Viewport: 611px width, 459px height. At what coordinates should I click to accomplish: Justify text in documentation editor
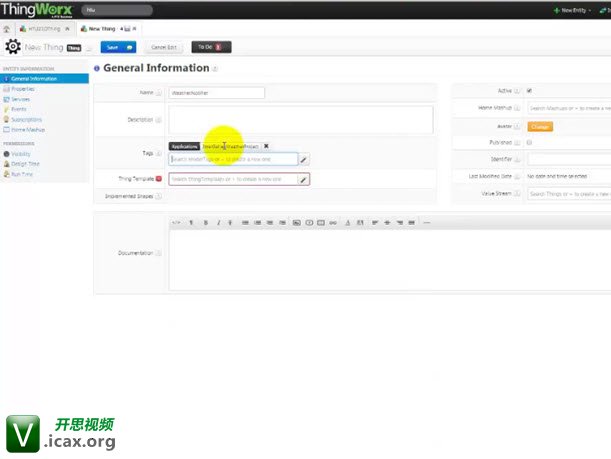click(x=411, y=223)
